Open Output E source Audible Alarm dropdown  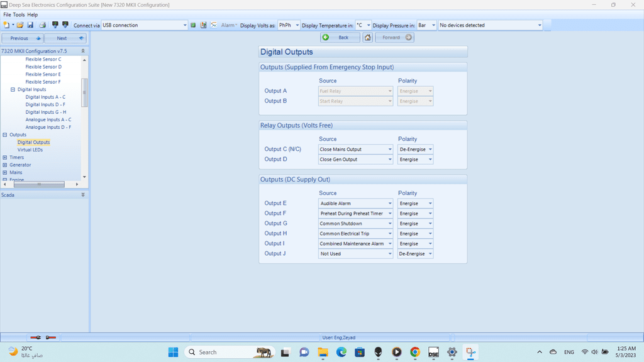[x=356, y=203]
